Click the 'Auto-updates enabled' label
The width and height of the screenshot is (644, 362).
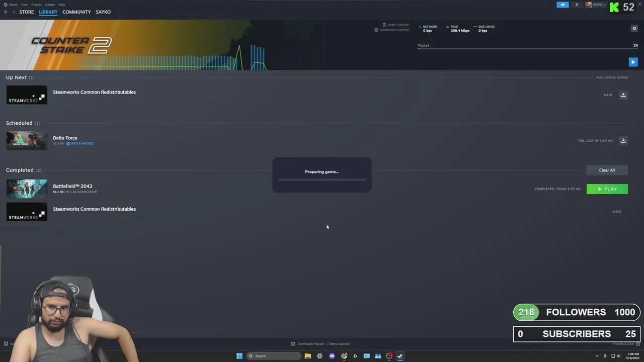point(612,77)
